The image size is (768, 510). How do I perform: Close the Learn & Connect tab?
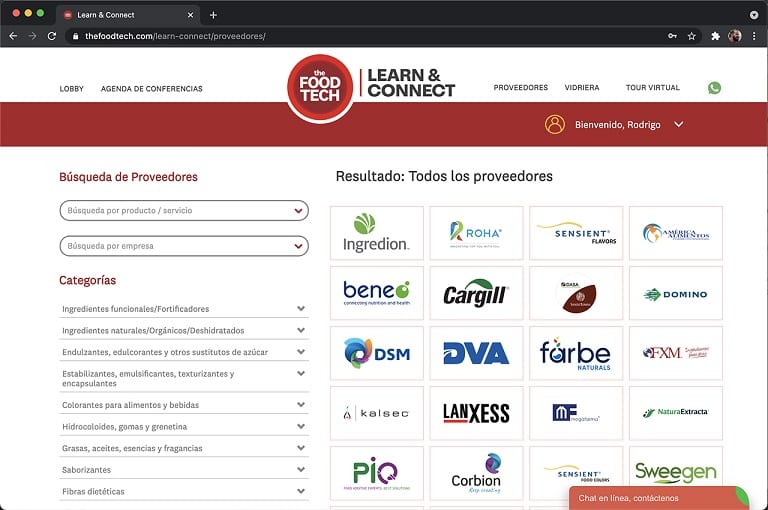190,15
